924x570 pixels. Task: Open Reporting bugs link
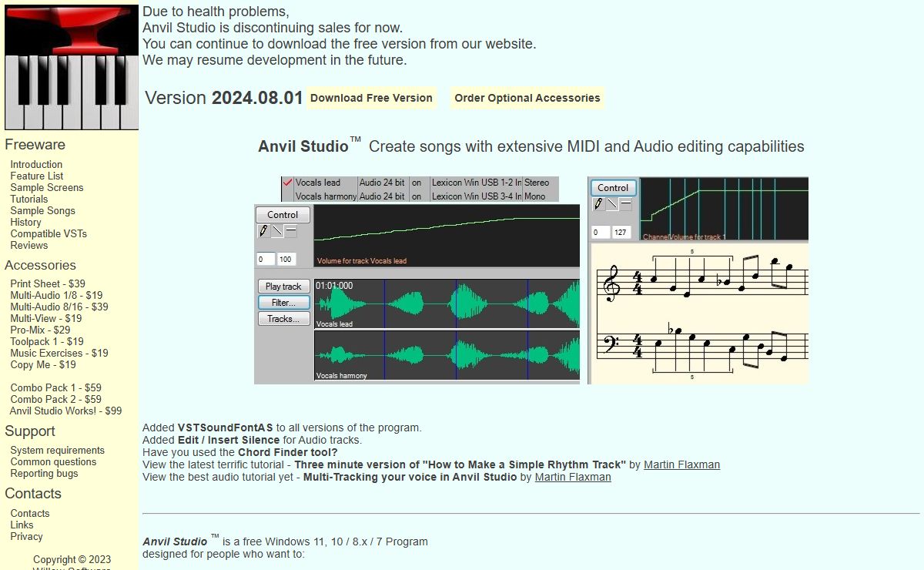(44, 473)
